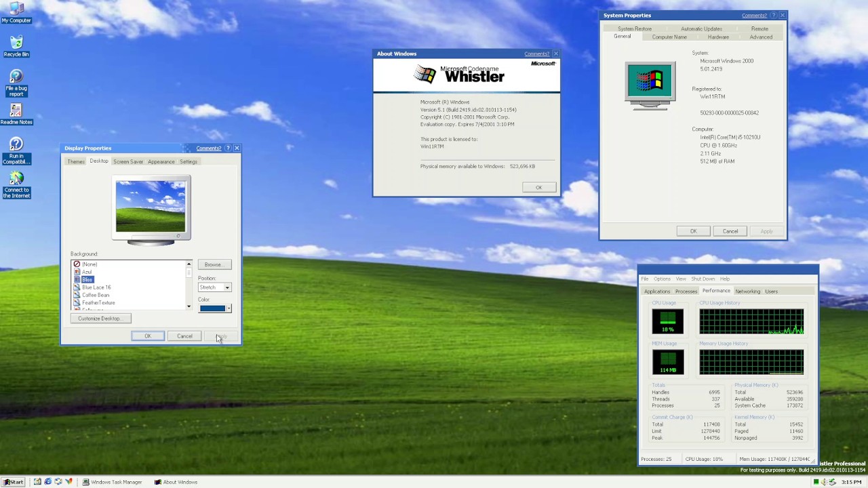Open Task Manager Options menu
868x488 pixels.
point(662,279)
